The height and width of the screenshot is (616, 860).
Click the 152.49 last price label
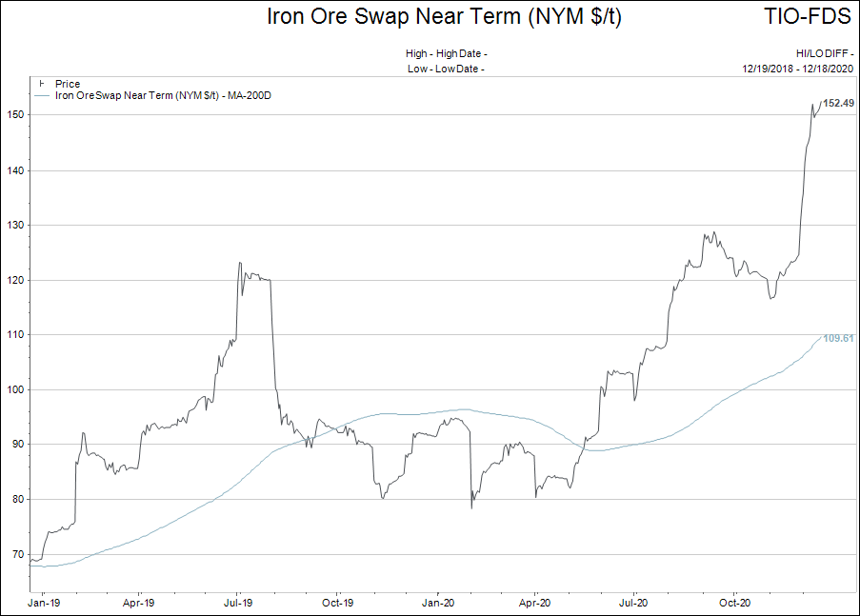838,103
